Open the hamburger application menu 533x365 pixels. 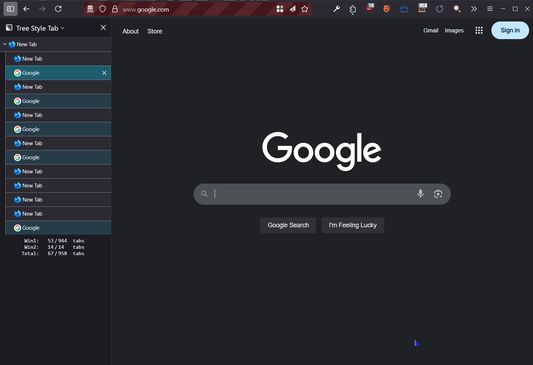(490, 9)
